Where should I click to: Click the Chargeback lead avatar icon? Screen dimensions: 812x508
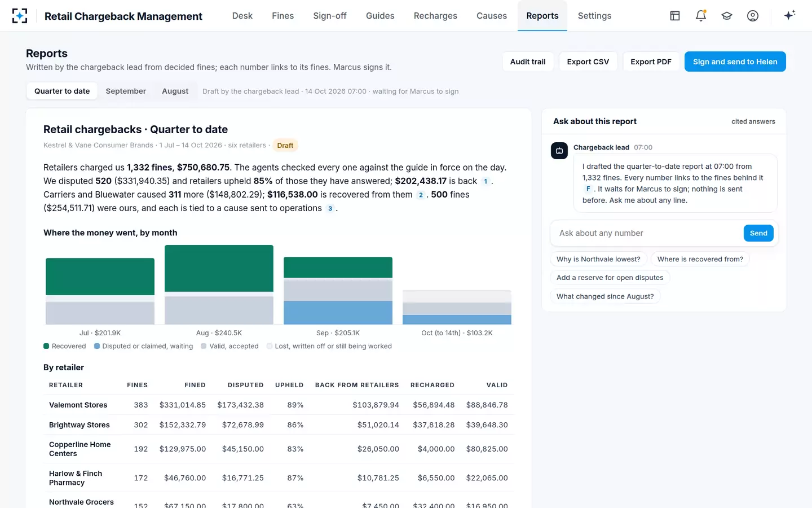(x=559, y=151)
